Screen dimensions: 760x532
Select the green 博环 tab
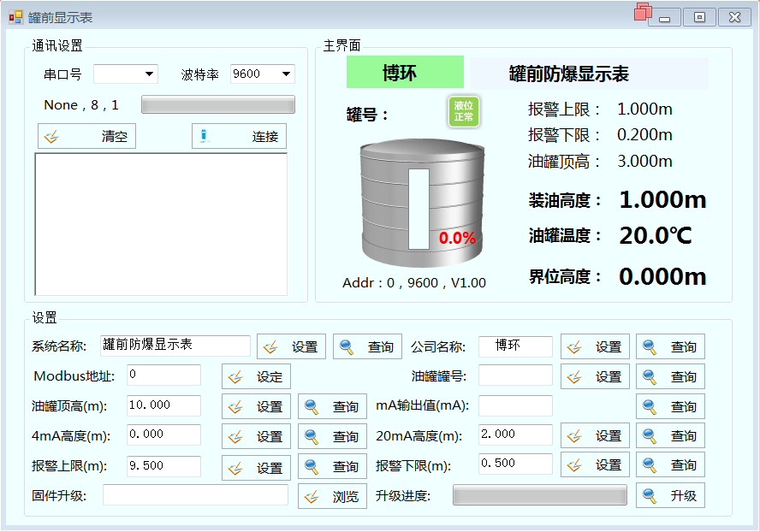pyautogui.click(x=404, y=73)
